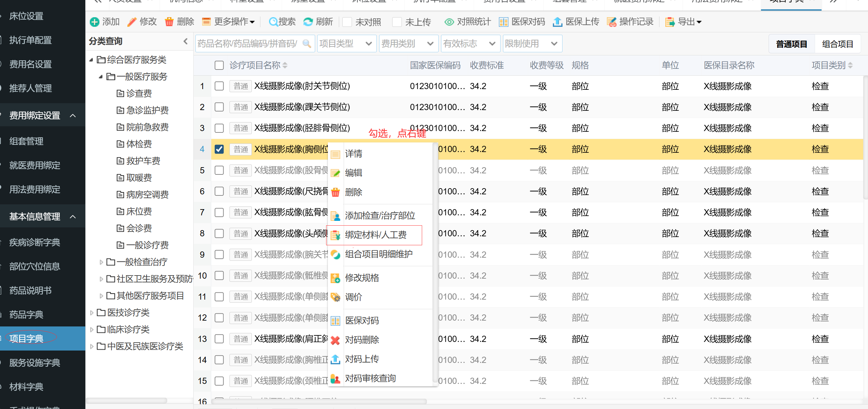Enable the 未对照 checkbox

347,22
